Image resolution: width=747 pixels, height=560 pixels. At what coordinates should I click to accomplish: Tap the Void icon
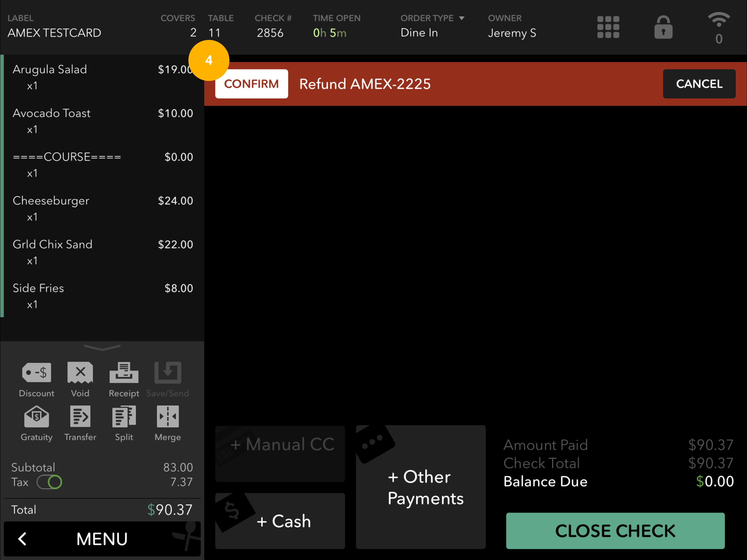[x=80, y=379]
